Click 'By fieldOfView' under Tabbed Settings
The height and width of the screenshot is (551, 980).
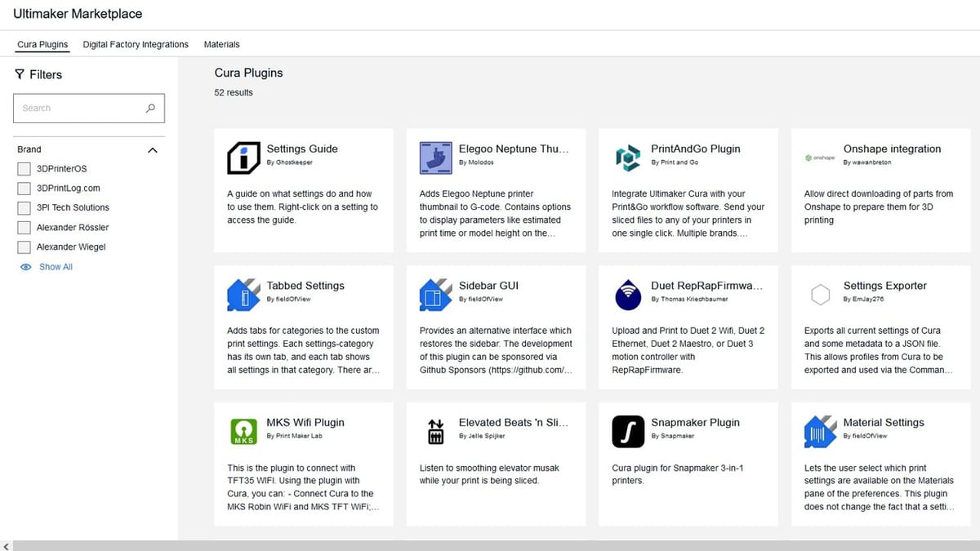(289, 300)
